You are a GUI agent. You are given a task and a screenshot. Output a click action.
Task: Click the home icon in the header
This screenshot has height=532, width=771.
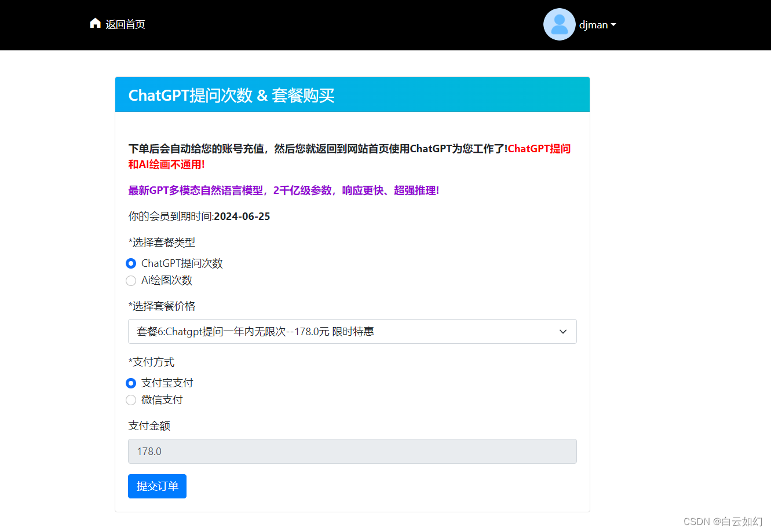click(x=95, y=23)
